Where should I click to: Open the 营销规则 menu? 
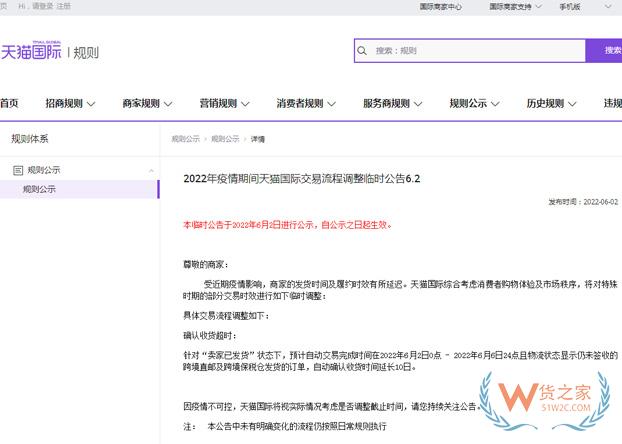tap(218, 103)
